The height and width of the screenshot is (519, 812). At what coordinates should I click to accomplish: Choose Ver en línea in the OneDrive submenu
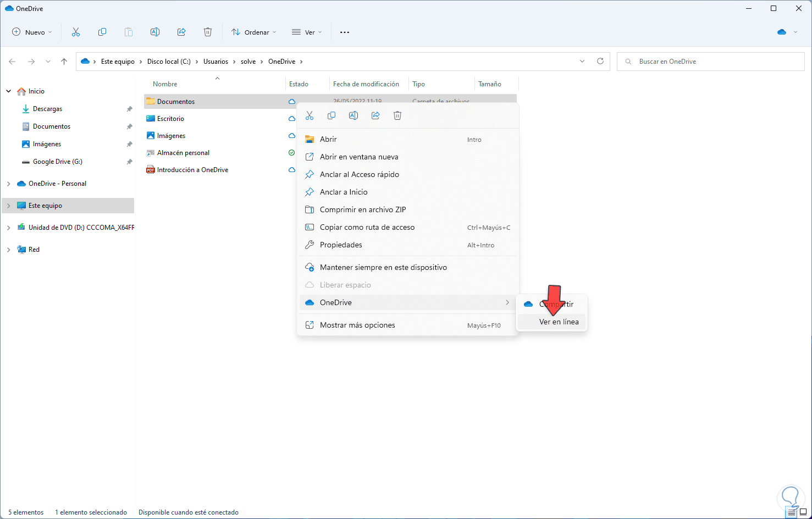point(552,322)
